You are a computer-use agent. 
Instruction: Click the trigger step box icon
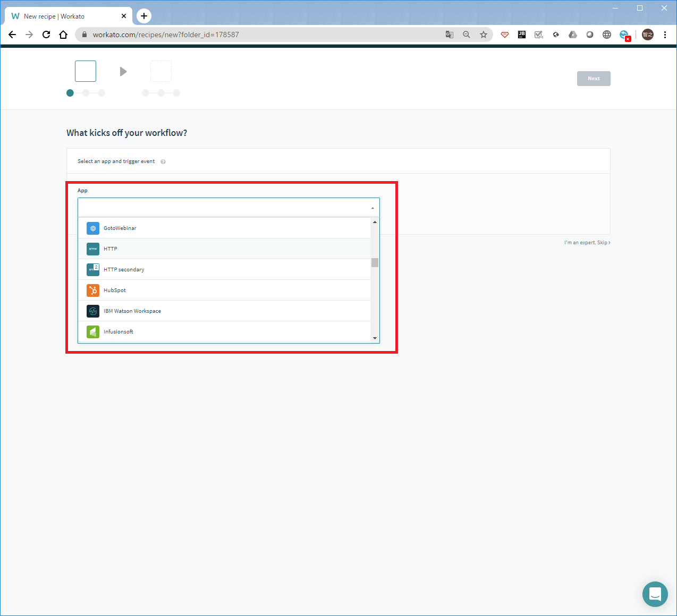click(86, 71)
